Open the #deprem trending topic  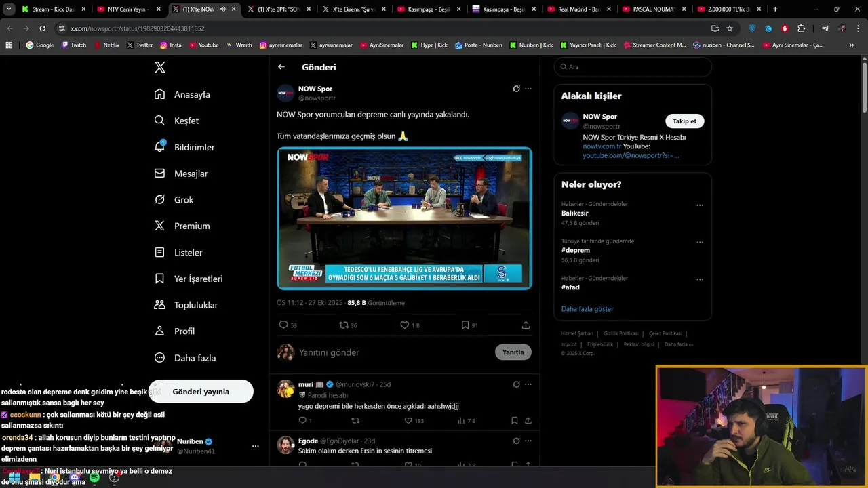576,250
